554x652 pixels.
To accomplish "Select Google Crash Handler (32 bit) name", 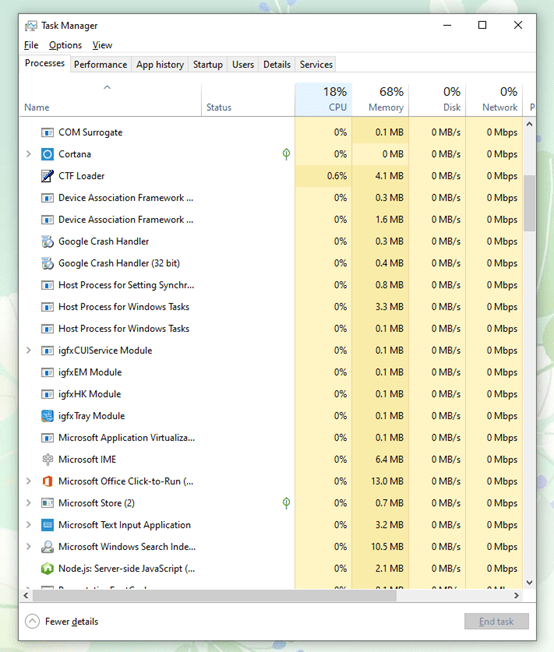I will (119, 263).
